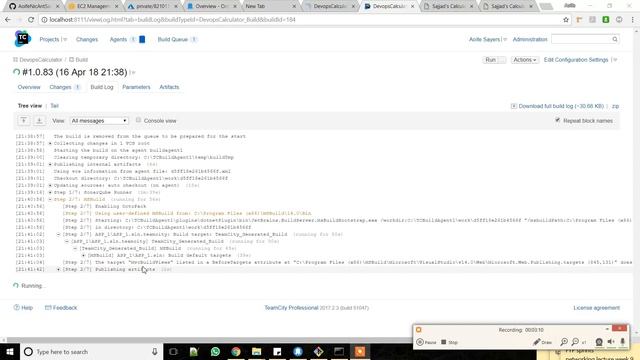Screen dimensions: 640x360
Task: Open Task View from the taskbar
Action: (x=173, y=351)
